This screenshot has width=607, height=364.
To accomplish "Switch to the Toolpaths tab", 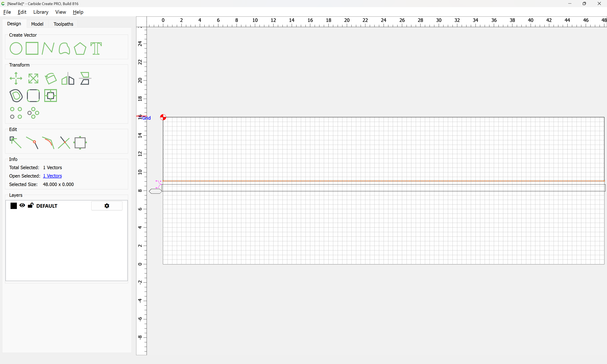I will click(63, 24).
